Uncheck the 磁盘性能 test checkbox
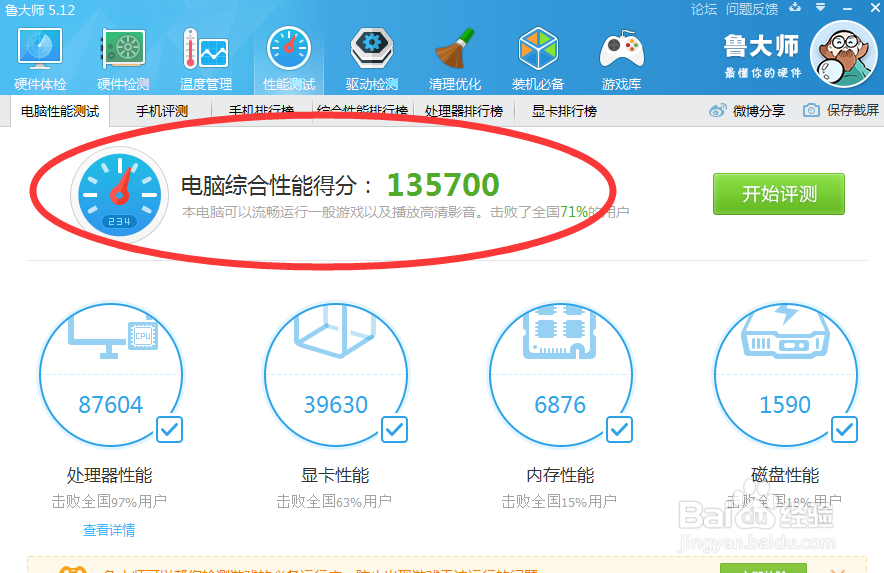This screenshot has height=573, width=884. [844, 430]
